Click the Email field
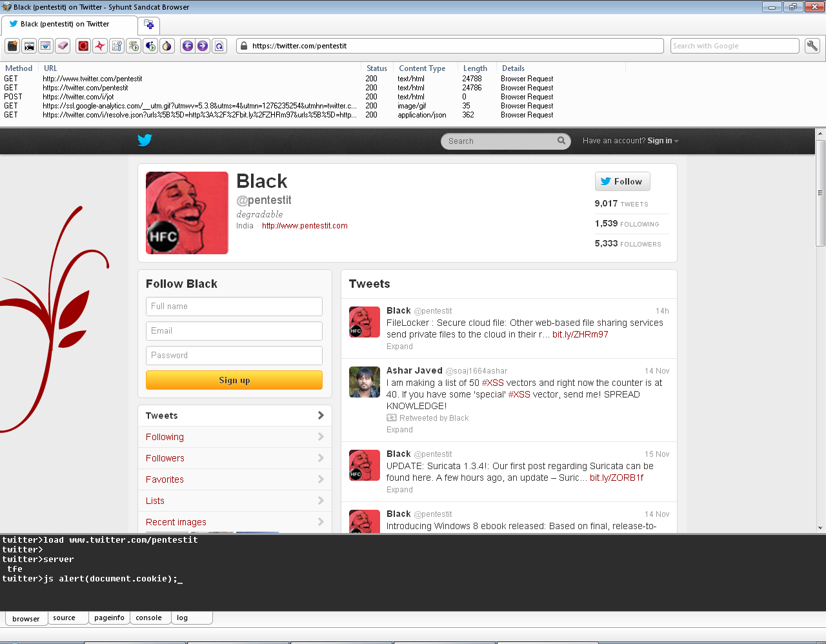Viewport: 826px width, 644px height. point(234,331)
